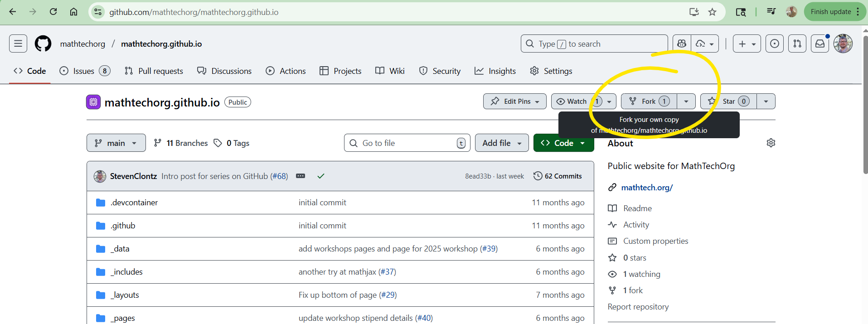
Task: Open the Add file dropdown
Action: click(x=501, y=143)
